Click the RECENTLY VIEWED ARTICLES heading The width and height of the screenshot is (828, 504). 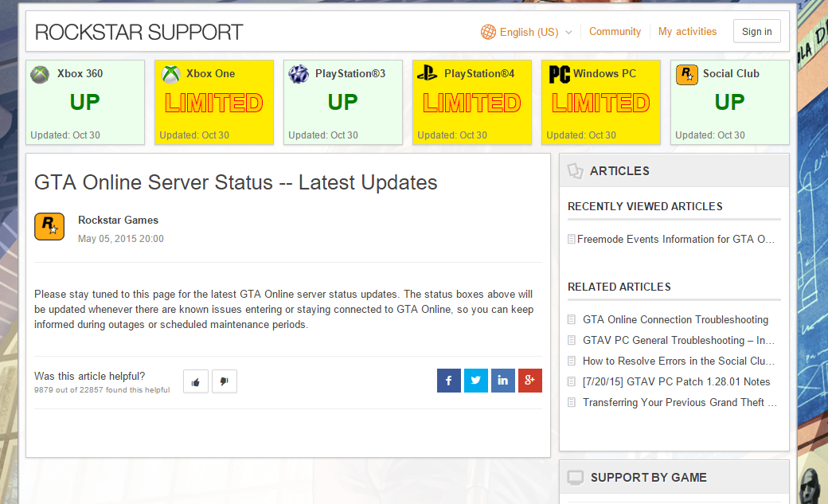[645, 206]
